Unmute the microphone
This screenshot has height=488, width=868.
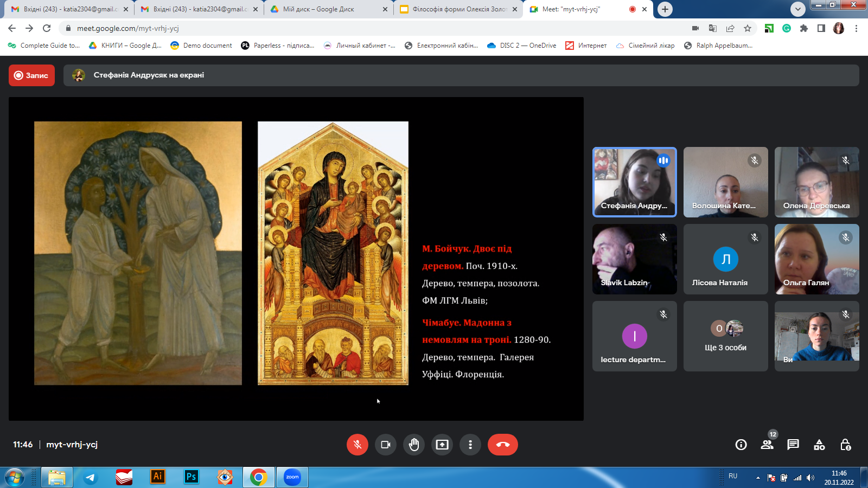click(x=358, y=445)
